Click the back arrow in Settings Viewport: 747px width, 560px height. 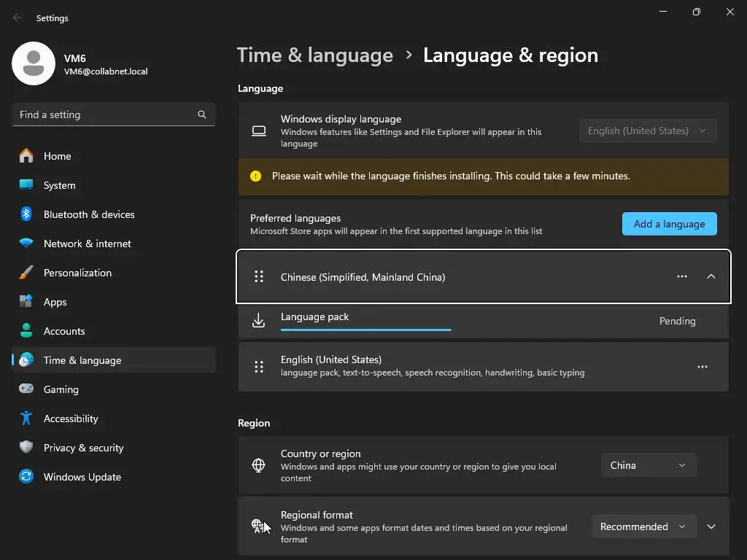18,18
